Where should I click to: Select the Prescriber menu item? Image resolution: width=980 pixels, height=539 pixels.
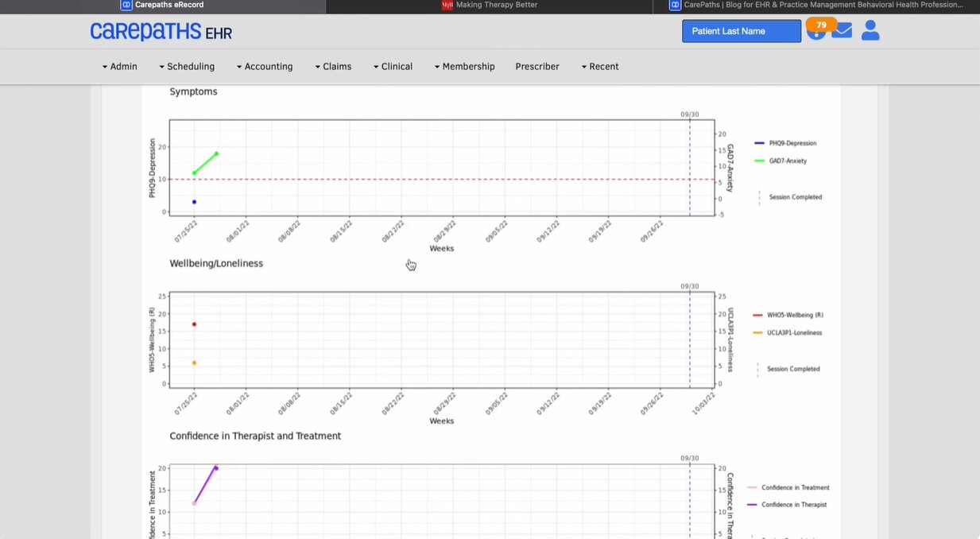click(x=537, y=67)
